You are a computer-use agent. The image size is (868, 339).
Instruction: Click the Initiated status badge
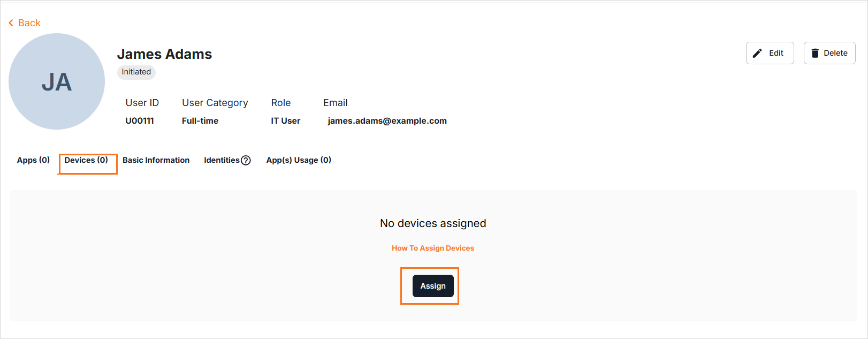click(136, 72)
